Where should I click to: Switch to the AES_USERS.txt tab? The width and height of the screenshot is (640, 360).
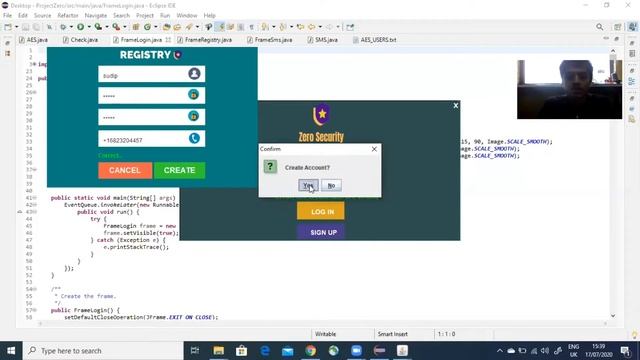click(x=374, y=40)
